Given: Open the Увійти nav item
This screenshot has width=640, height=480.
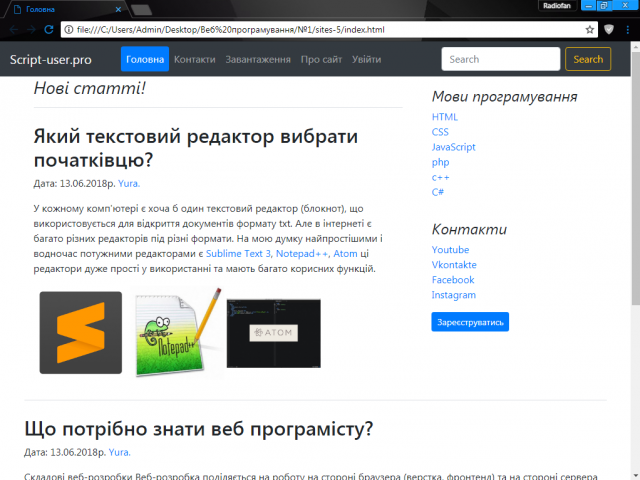Looking at the screenshot, I should coord(367,59).
